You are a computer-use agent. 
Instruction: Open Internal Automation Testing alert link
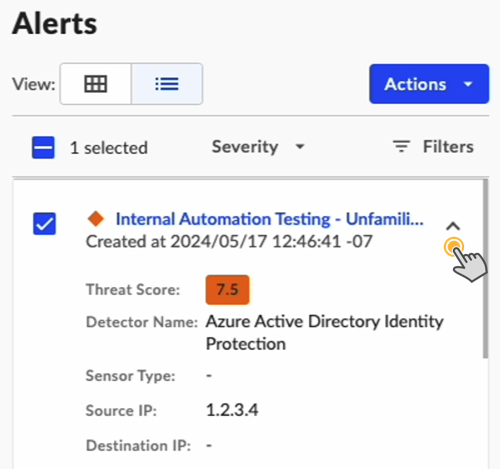[x=269, y=219]
